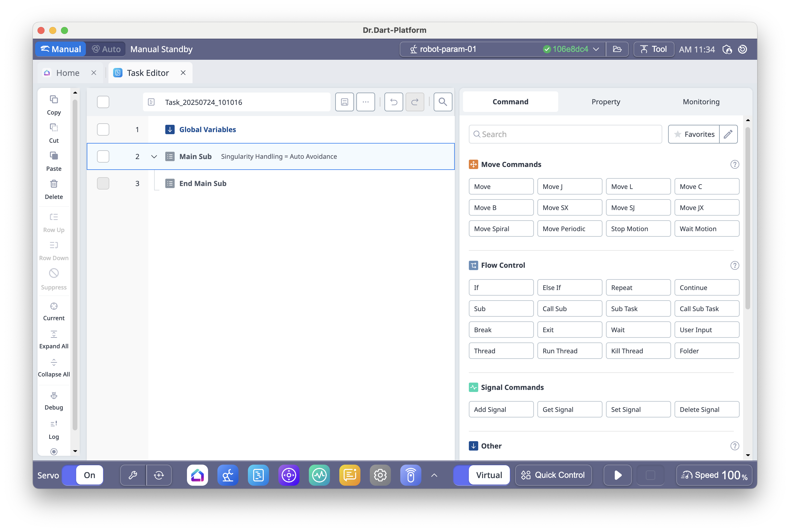Toggle the Servo On switch
The width and height of the screenshot is (790, 532).
click(83, 475)
